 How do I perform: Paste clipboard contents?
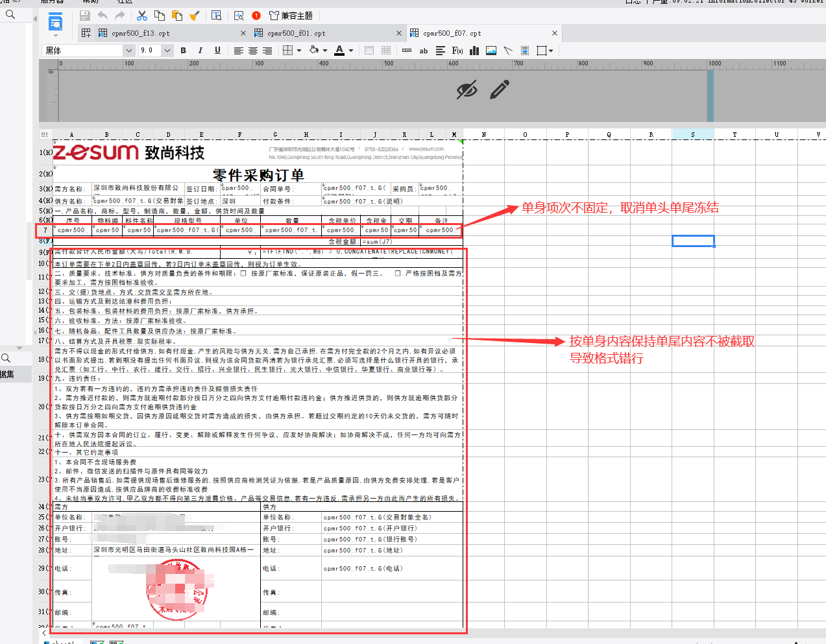click(177, 16)
